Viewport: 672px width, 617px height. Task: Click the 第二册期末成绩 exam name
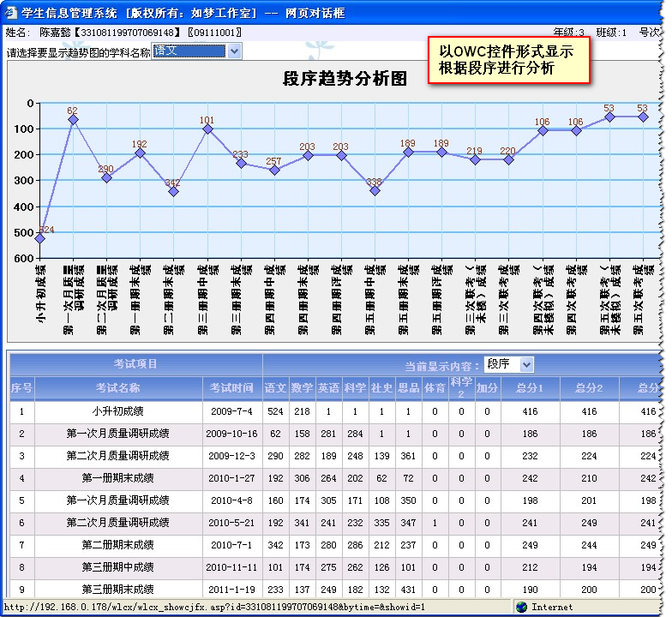(118, 545)
